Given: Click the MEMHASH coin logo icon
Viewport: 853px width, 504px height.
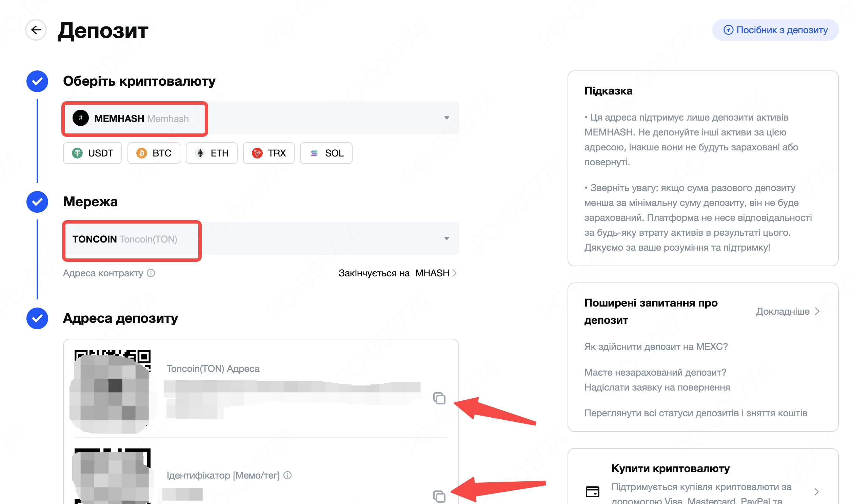Looking at the screenshot, I should (81, 118).
